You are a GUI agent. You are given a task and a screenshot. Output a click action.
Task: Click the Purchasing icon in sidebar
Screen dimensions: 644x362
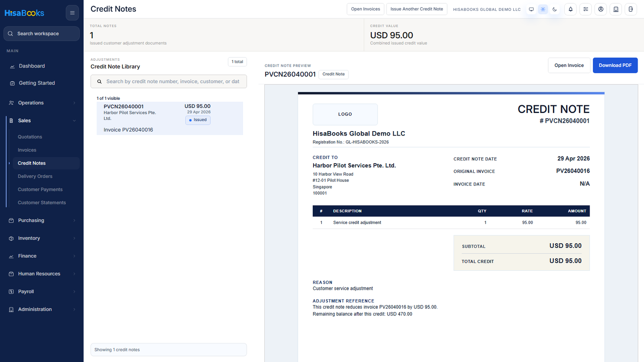11,220
